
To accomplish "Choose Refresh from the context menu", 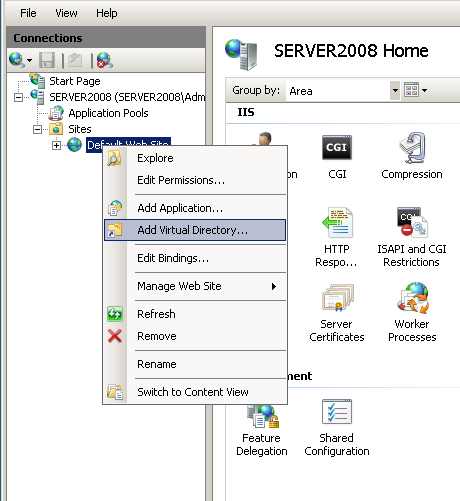I will tap(195, 314).
